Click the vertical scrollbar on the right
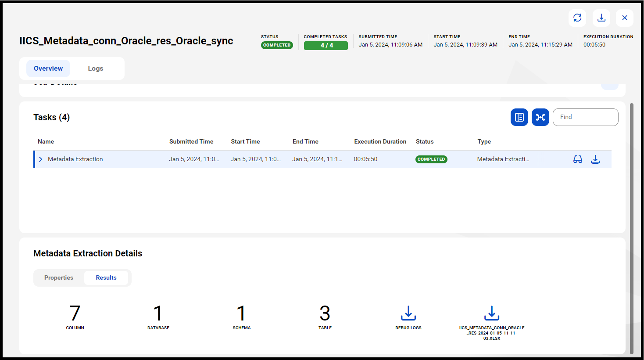 pos(632,228)
